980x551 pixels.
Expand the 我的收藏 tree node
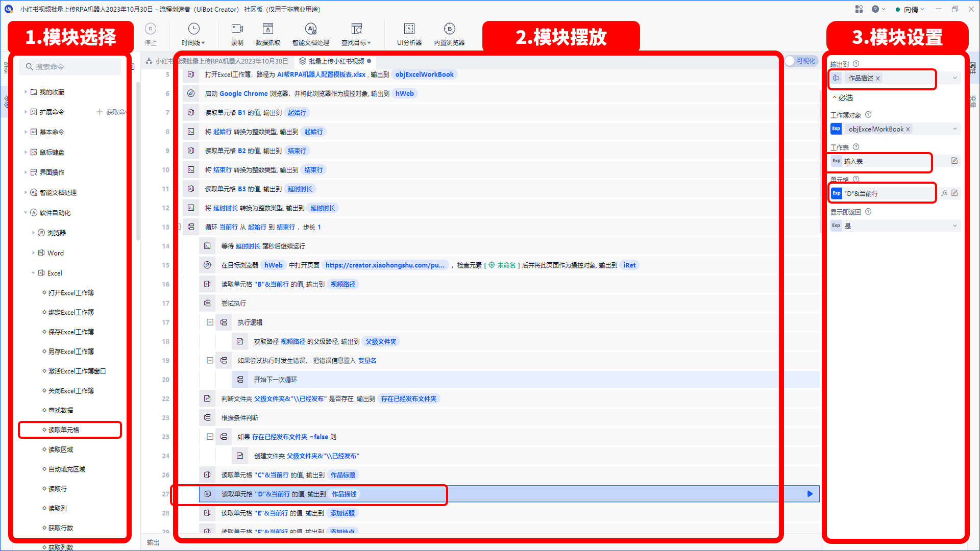(x=26, y=92)
